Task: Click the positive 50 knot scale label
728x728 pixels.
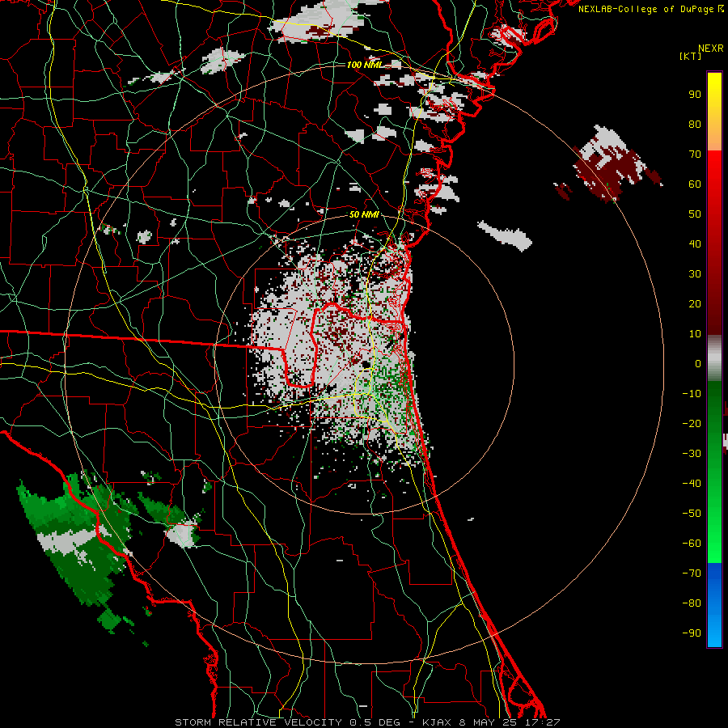Action: [x=695, y=214]
